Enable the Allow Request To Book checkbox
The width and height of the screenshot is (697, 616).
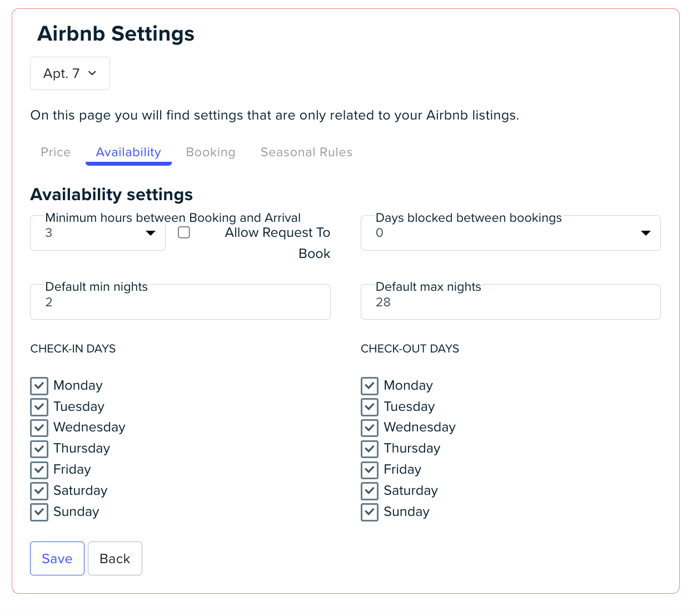[184, 232]
